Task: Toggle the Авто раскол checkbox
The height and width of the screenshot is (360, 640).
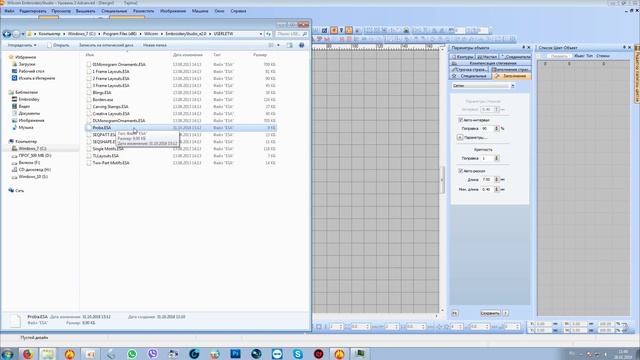Action: coord(460,171)
